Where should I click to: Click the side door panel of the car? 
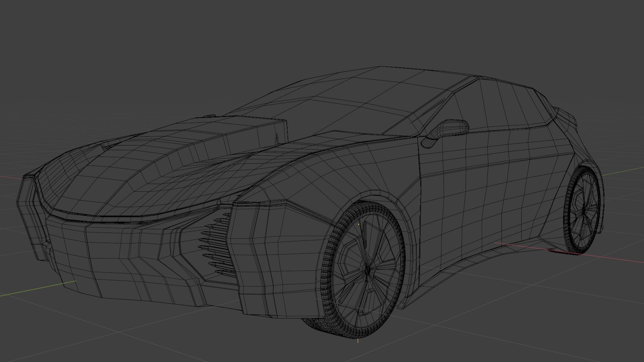click(486, 198)
